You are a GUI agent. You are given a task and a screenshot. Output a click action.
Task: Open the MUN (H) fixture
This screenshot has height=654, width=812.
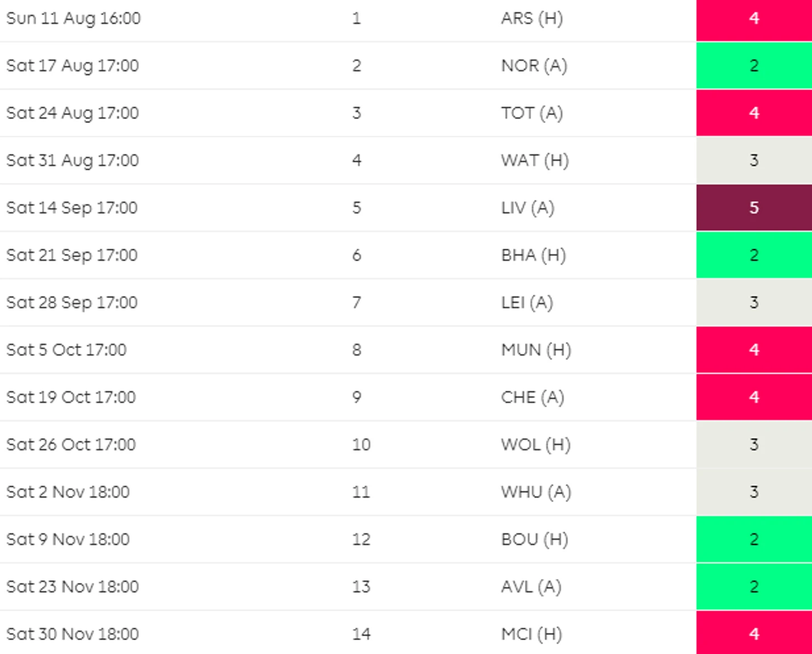[x=536, y=350]
